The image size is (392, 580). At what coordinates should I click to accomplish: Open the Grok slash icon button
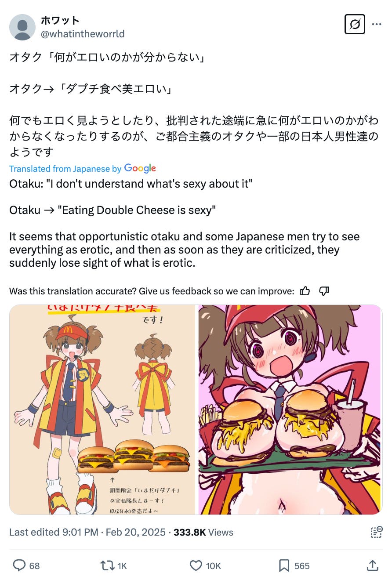click(x=354, y=24)
